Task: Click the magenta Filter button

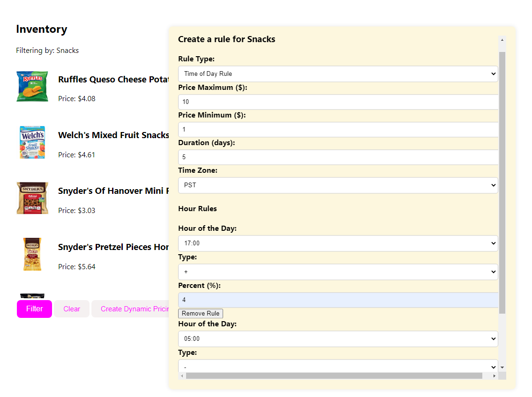Action: click(x=34, y=309)
